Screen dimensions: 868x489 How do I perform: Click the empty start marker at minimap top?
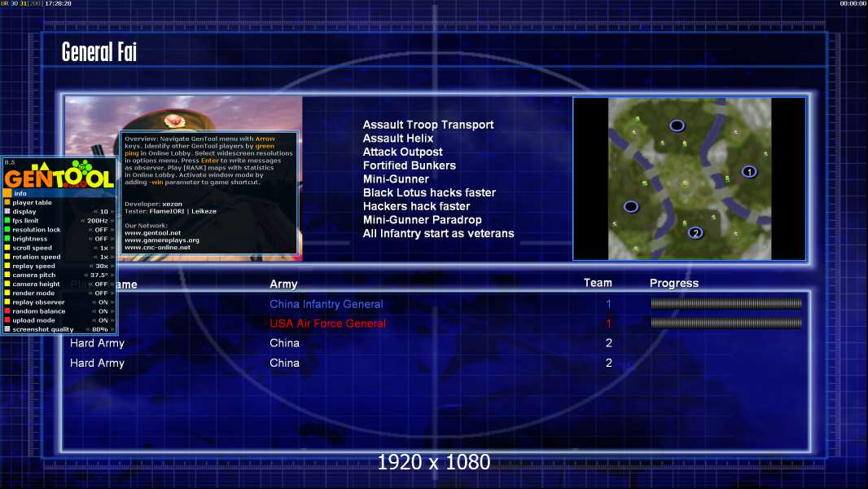677,126
